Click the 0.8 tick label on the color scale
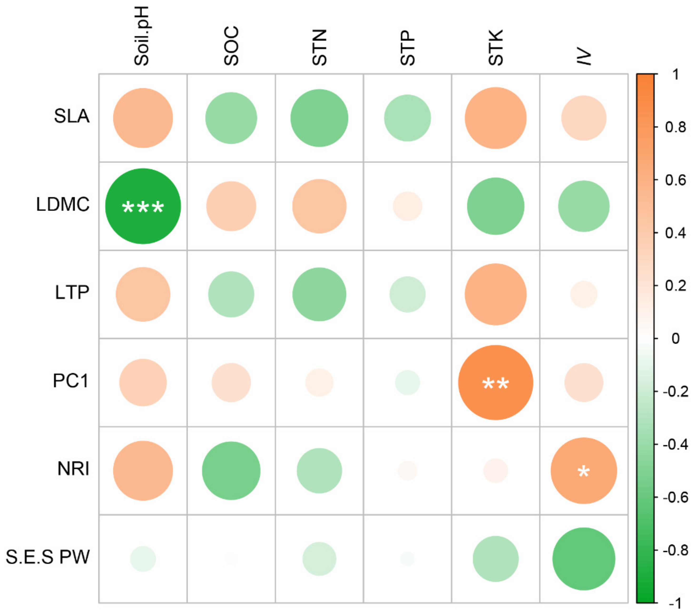Image resolution: width=696 pixels, height=616 pixels. pos(676,127)
